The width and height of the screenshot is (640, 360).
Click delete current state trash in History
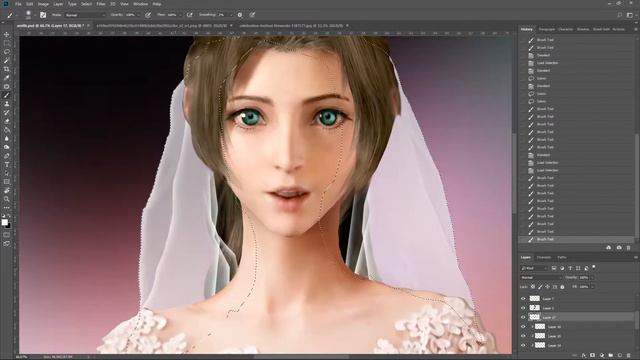point(629,248)
